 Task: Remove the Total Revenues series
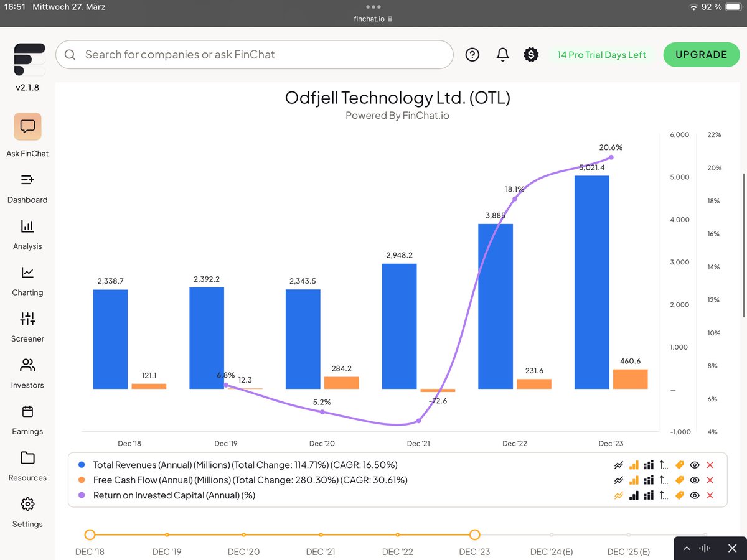pyautogui.click(x=710, y=465)
